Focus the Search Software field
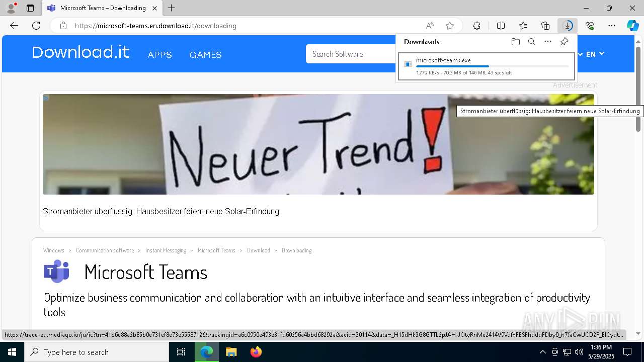This screenshot has height=362, width=644. [351, 54]
